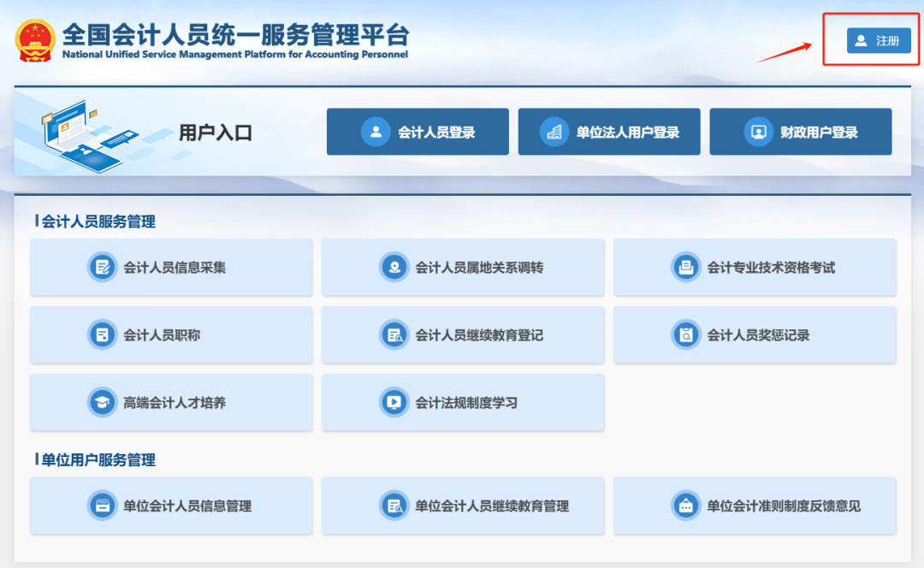Click the 会计人员继续教育登记 icon
Image resolution: width=924 pixels, height=568 pixels.
point(394,335)
